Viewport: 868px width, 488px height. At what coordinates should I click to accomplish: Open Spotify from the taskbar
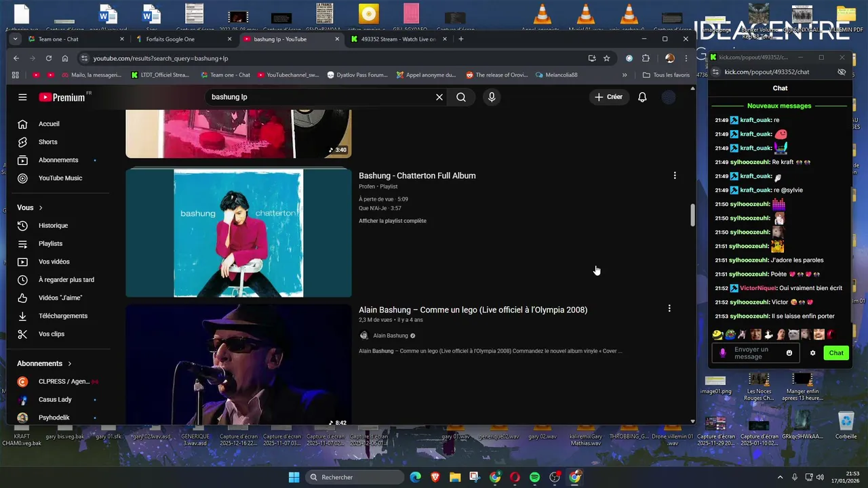[x=535, y=477]
